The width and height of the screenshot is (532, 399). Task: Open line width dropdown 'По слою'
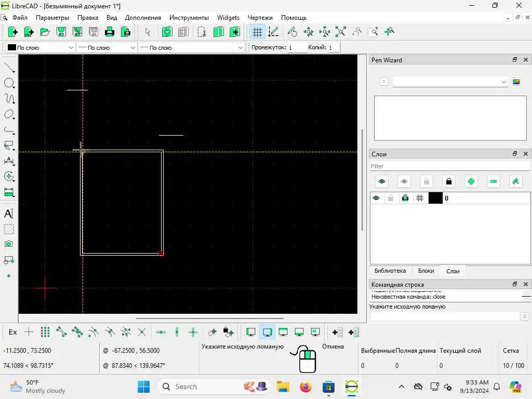(x=107, y=47)
